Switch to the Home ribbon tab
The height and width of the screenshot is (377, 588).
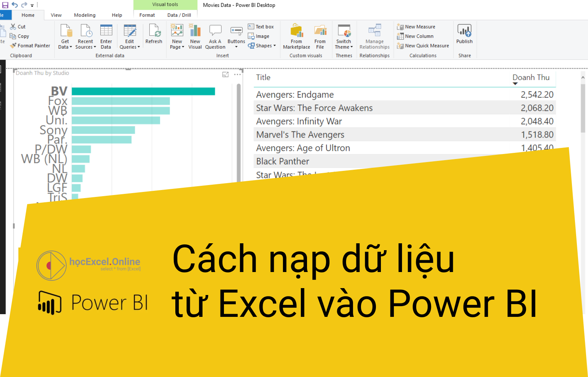coord(28,15)
